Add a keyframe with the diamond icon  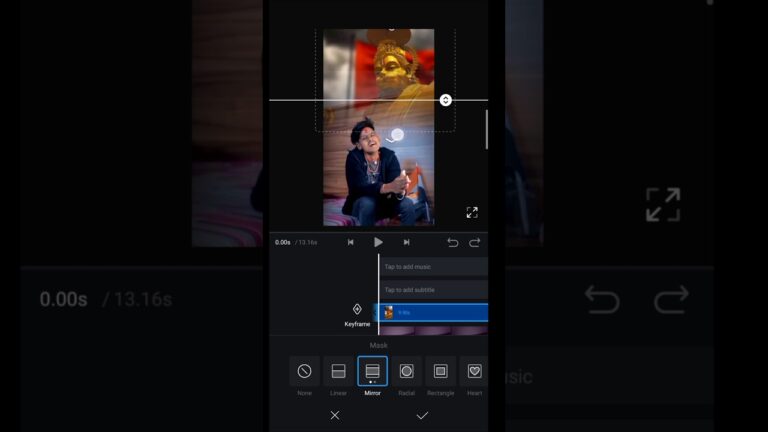pyautogui.click(x=357, y=309)
